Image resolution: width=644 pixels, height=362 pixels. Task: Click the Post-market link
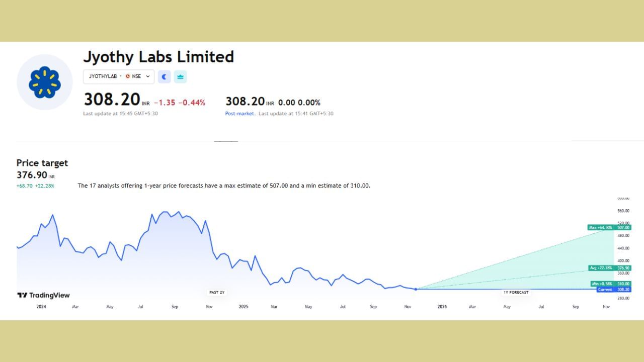point(239,114)
